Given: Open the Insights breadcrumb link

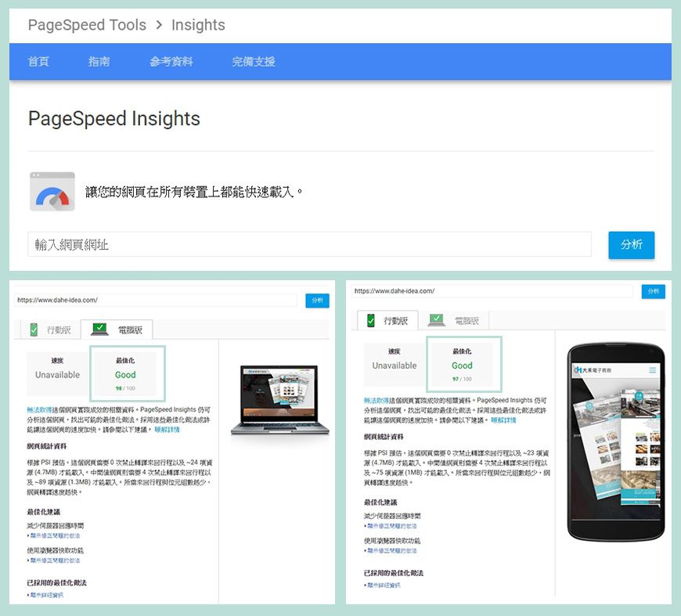Looking at the screenshot, I should tap(198, 25).
